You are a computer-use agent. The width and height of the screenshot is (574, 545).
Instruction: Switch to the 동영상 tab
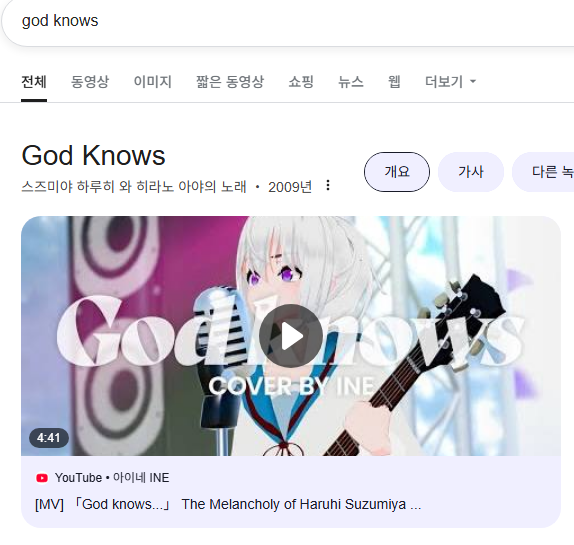(90, 81)
